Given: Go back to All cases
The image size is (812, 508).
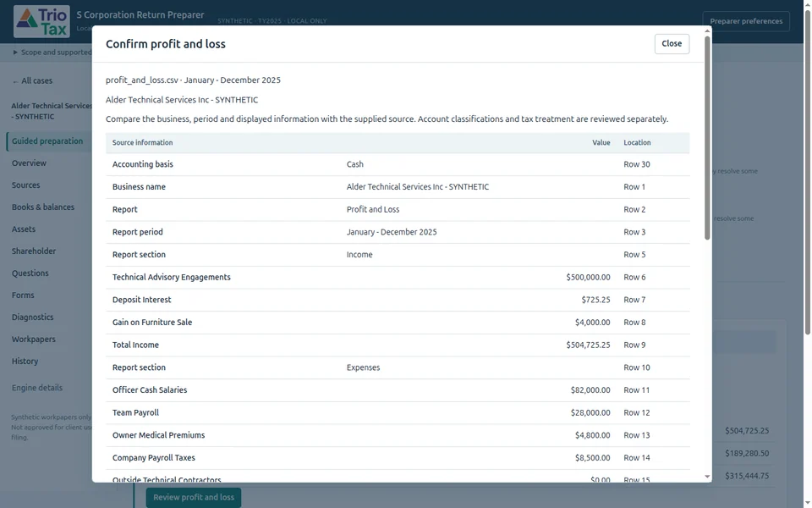Looking at the screenshot, I should click(32, 81).
